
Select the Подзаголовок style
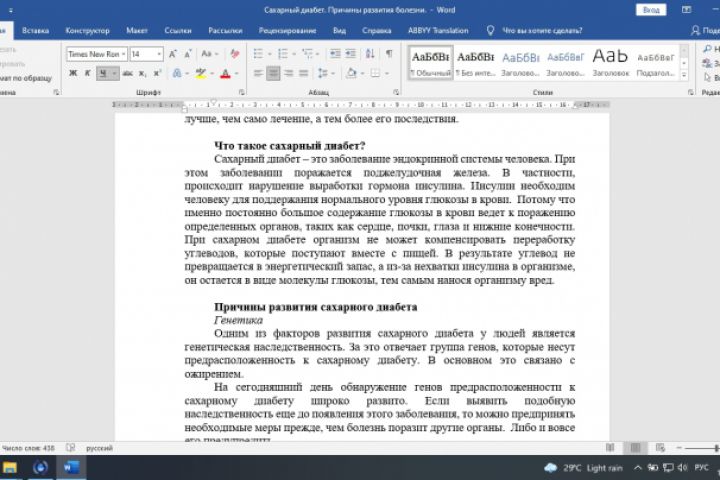click(656, 63)
